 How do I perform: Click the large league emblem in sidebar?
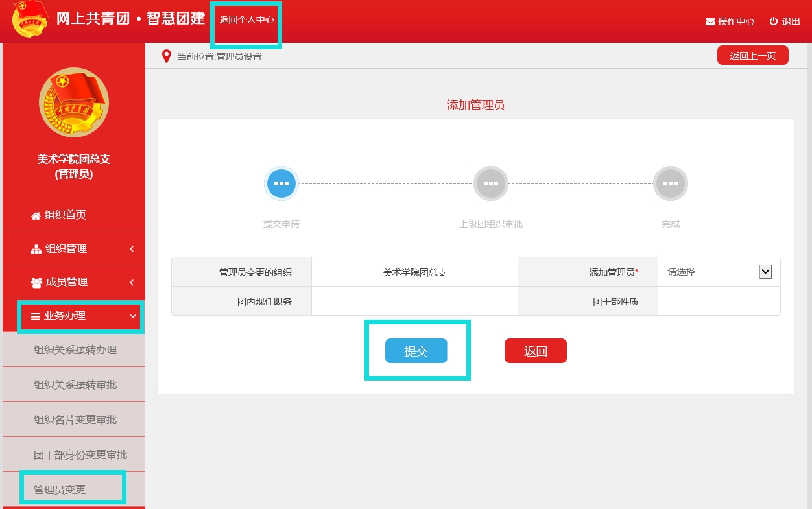coord(74,102)
